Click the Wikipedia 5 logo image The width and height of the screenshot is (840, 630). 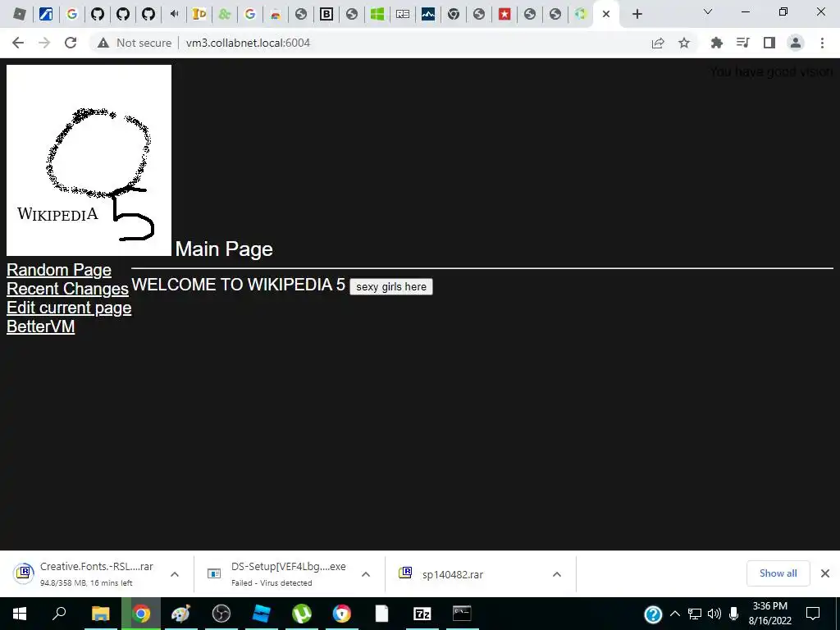pyautogui.click(x=89, y=160)
